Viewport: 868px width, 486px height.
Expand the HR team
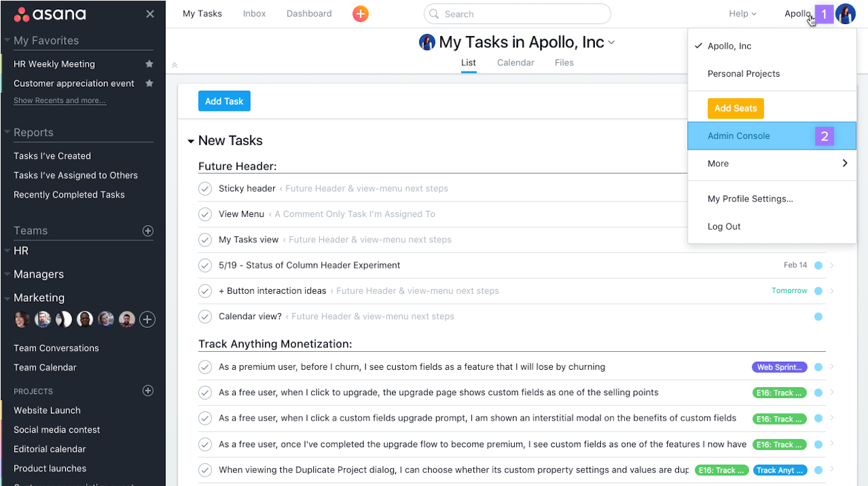7,251
